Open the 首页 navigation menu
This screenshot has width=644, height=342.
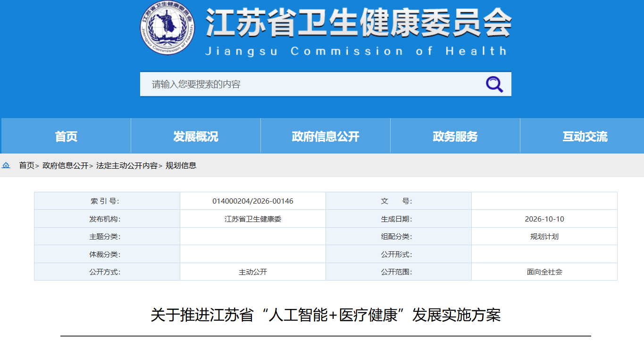pyautogui.click(x=66, y=137)
